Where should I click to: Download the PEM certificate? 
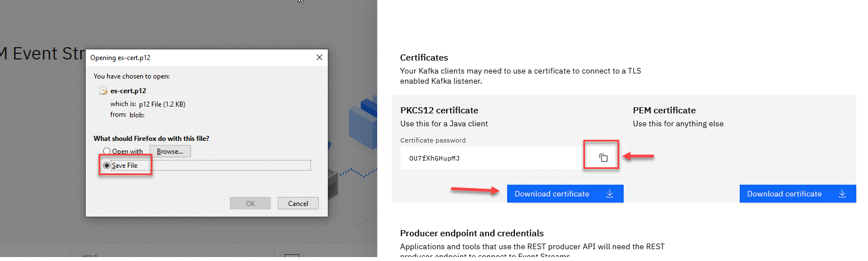[x=785, y=194]
